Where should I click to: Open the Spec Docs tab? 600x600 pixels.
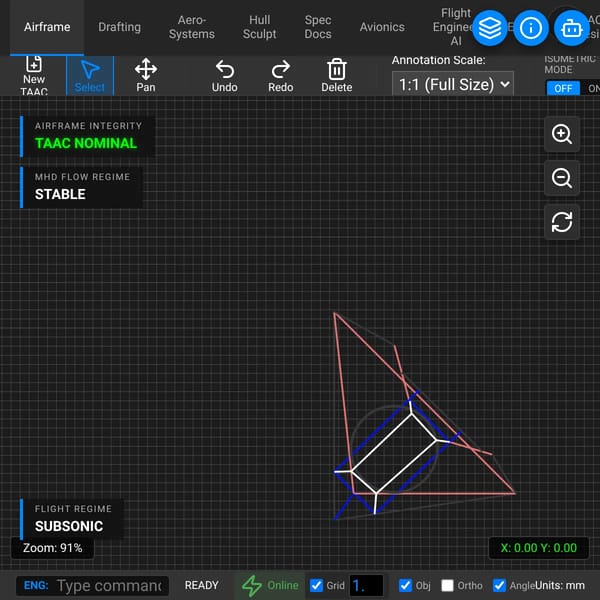318,27
